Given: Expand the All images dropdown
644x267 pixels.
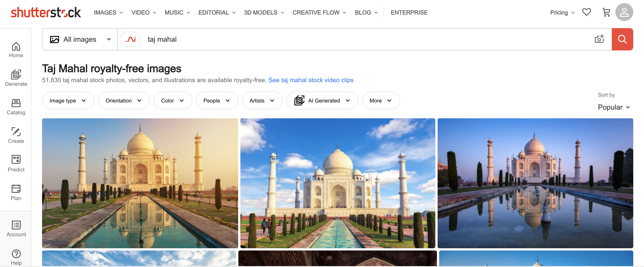Looking at the screenshot, I should coord(80,40).
